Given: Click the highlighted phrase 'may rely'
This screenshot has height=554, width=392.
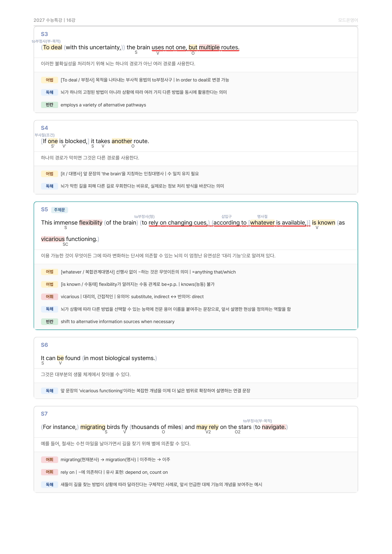Looking at the screenshot, I should pos(207,427).
